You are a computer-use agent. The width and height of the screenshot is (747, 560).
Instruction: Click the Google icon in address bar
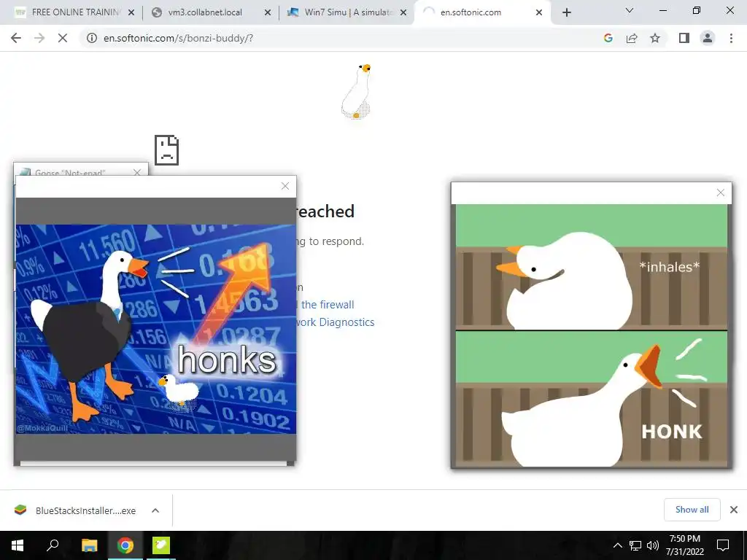(608, 38)
